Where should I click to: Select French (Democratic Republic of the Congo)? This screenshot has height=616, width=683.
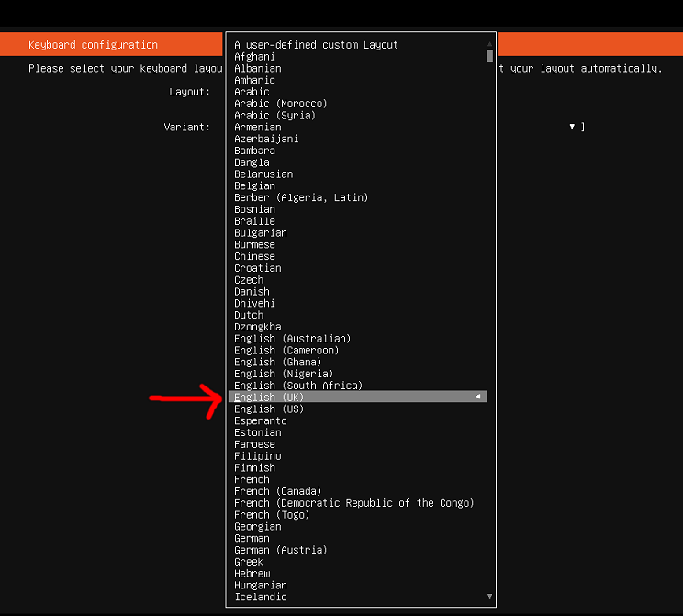353,503
